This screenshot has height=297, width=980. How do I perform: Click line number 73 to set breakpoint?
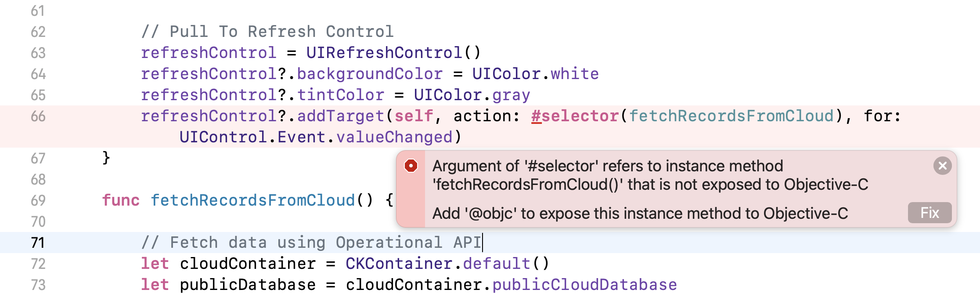point(37,284)
